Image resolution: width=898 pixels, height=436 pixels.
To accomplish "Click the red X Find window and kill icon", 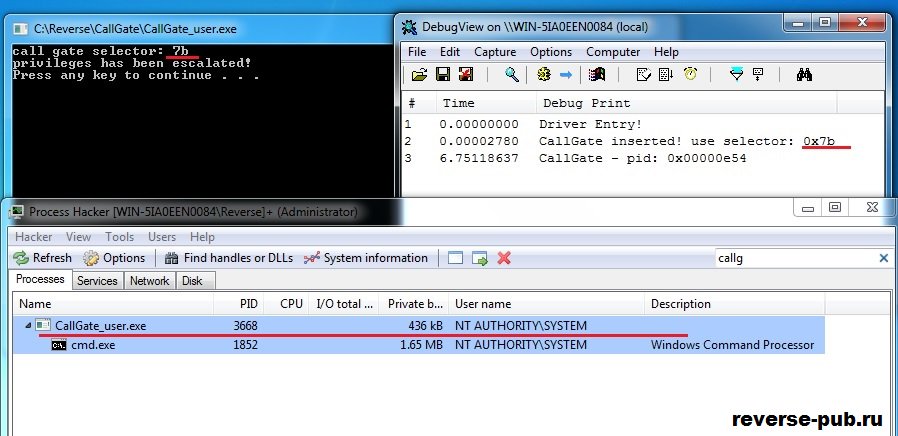I will 504,258.
